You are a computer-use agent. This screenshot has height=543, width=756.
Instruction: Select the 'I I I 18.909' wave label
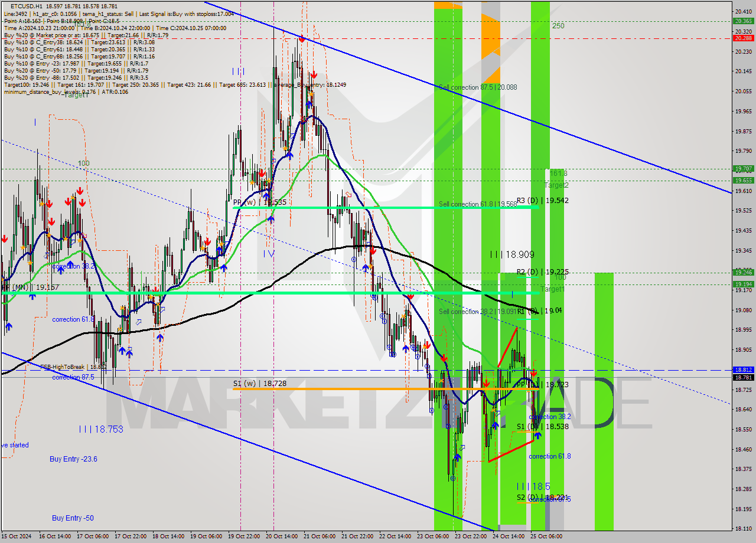pyautogui.click(x=512, y=254)
